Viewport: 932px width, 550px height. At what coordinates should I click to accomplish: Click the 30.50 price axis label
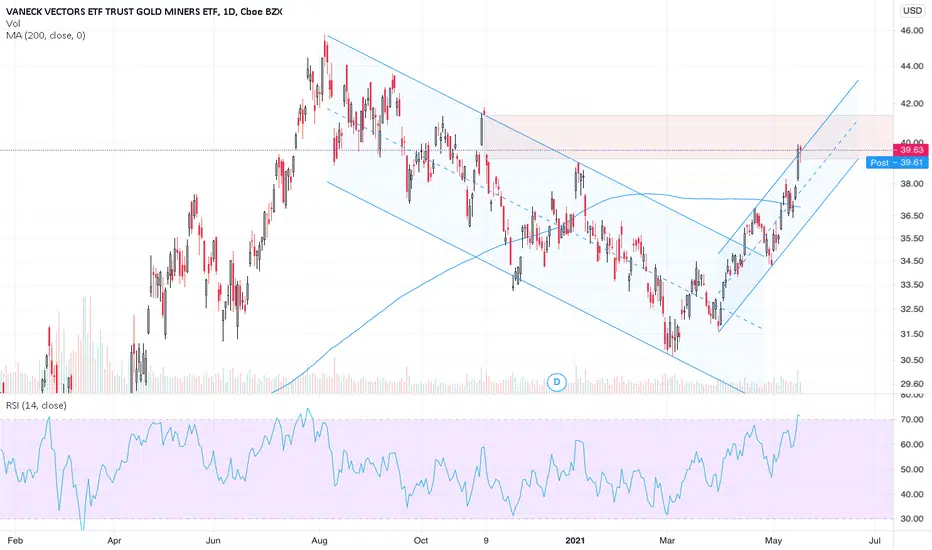[x=912, y=360]
